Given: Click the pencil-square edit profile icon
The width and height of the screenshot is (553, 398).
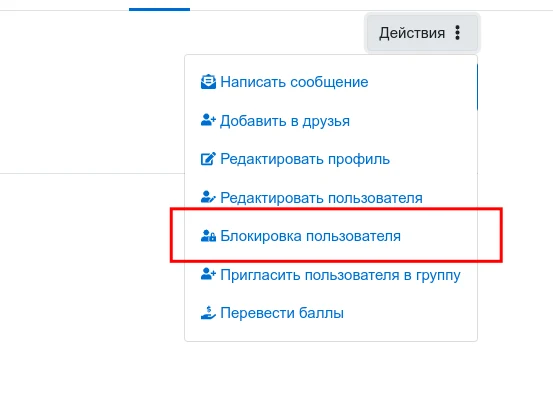Looking at the screenshot, I should click(x=208, y=159).
